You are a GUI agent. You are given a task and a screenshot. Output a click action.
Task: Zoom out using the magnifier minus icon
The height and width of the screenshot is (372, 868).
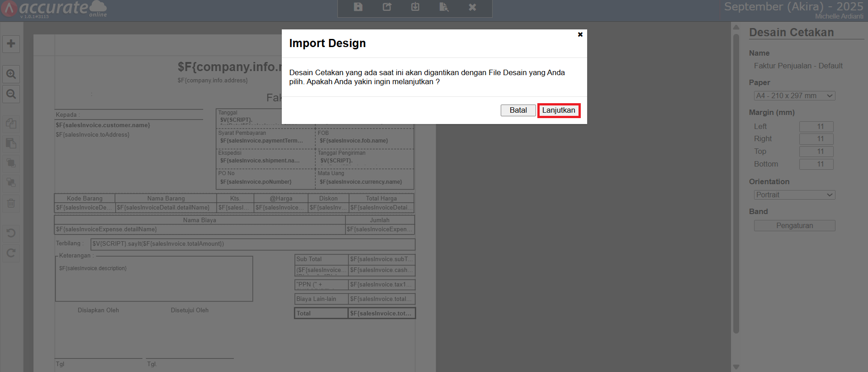(x=11, y=94)
